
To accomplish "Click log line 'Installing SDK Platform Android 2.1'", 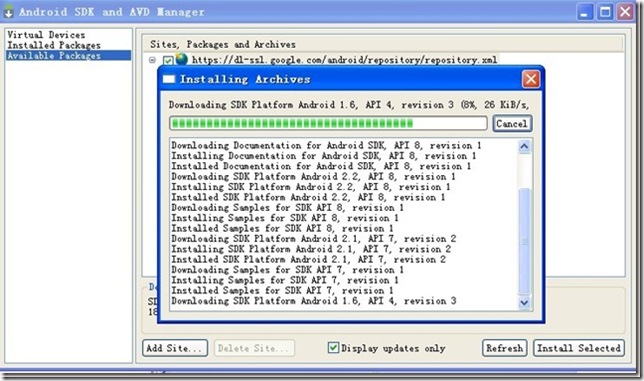I will click(x=311, y=249).
